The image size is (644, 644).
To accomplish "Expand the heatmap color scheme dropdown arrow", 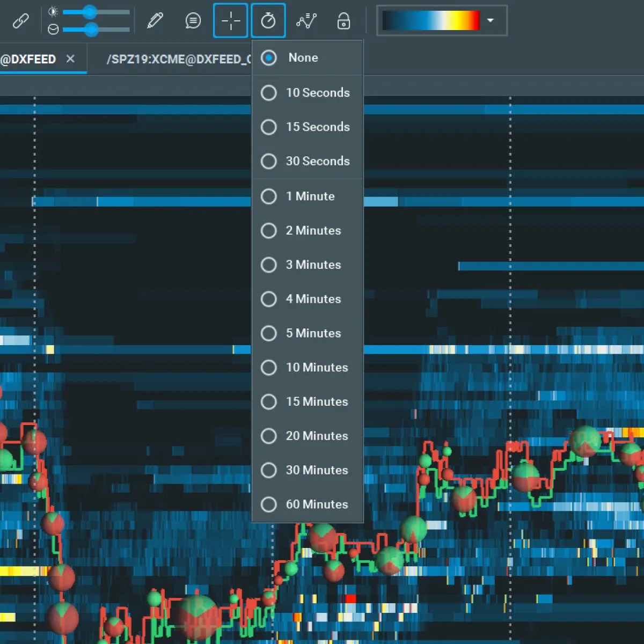I will 490,20.
